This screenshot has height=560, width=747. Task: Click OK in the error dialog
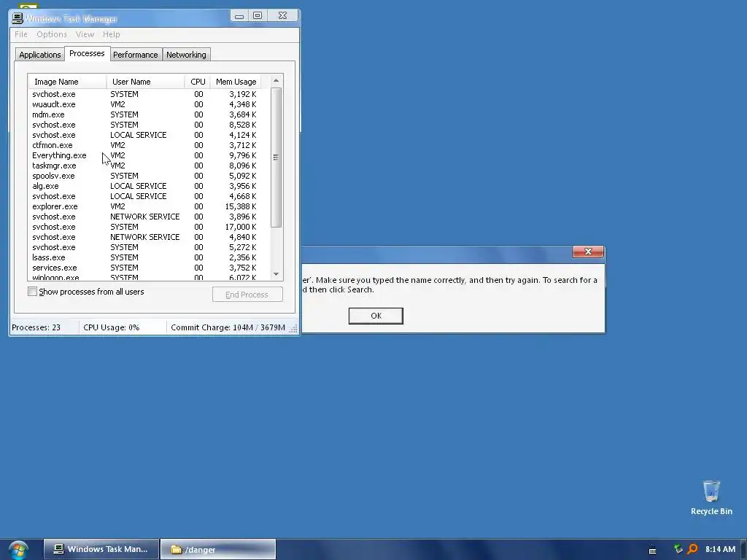coord(376,316)
